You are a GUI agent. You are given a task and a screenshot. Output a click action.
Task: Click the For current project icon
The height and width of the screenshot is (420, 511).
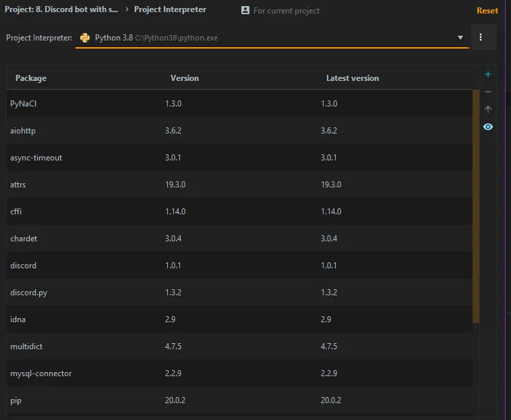(245, 10)
